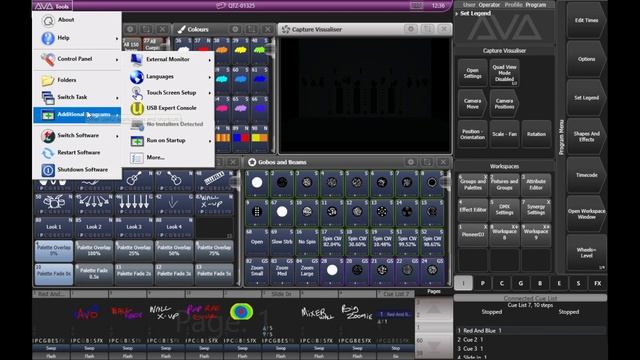640x360 pixels.
Task: Select the Zoom Large palette
Action: click(x=307, y=271)
